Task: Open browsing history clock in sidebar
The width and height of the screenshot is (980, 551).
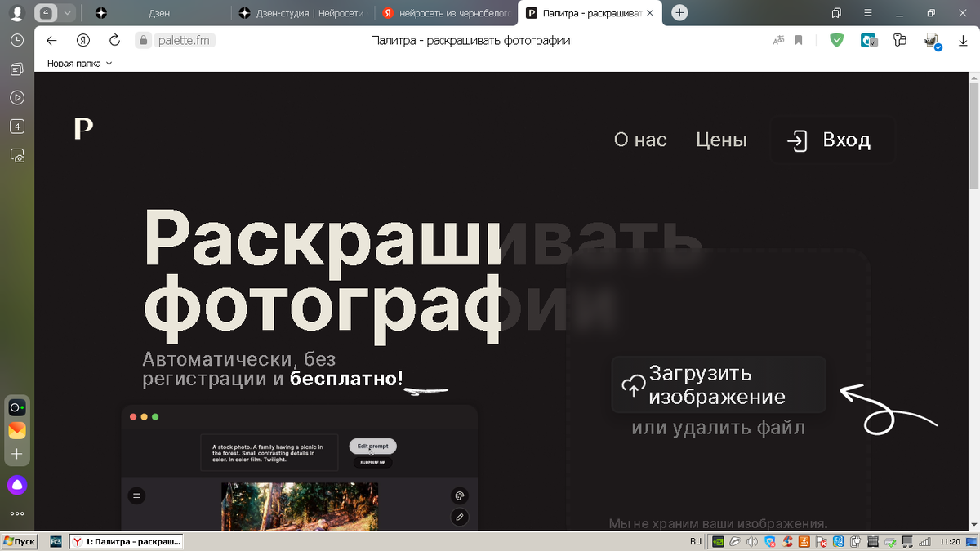Action: [17, 41]
